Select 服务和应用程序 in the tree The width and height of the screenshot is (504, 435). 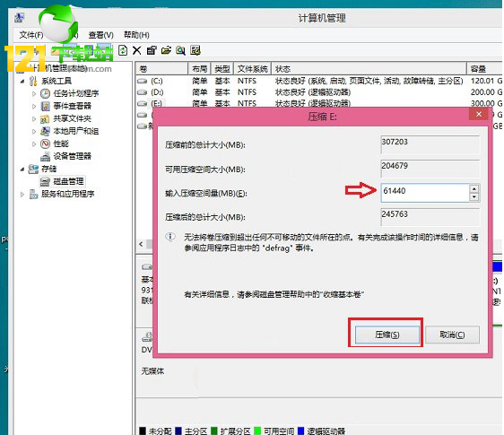pos(68,194)
